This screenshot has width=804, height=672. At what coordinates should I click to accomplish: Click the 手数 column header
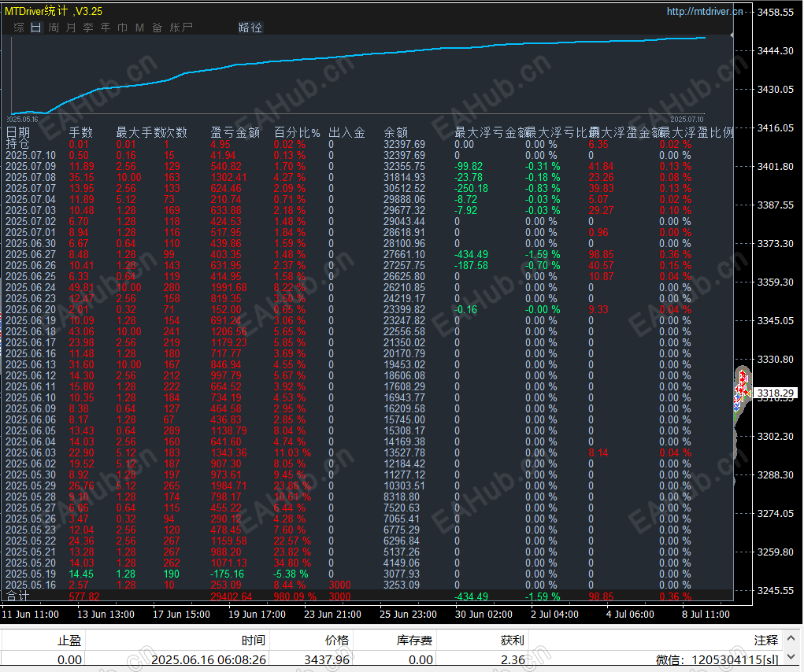point(81,133)
